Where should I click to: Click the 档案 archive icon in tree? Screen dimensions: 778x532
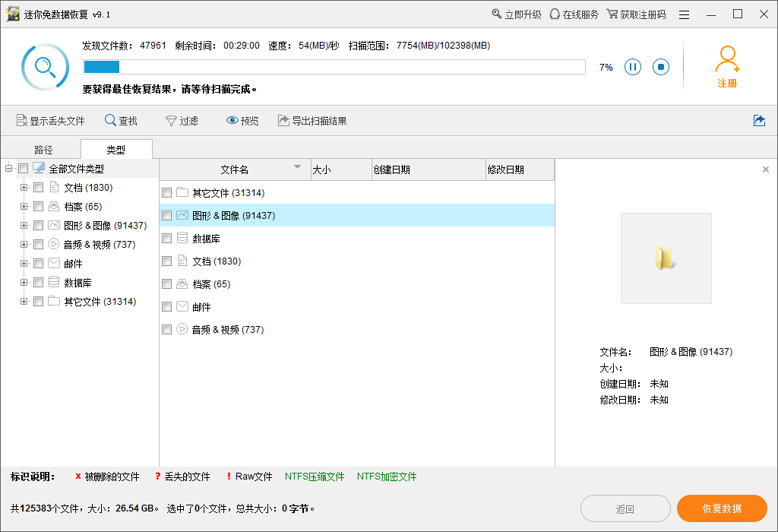[x=54, y=206]
